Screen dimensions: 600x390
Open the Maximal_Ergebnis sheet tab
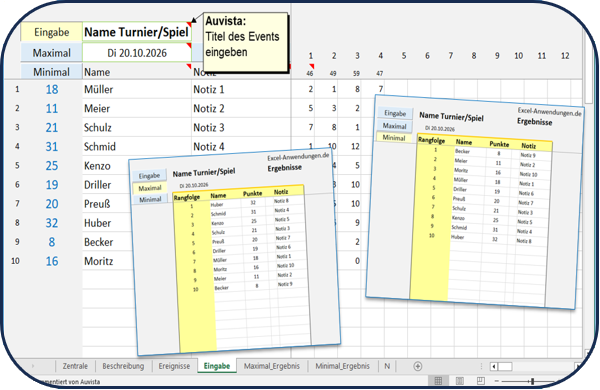pos(272,366)
